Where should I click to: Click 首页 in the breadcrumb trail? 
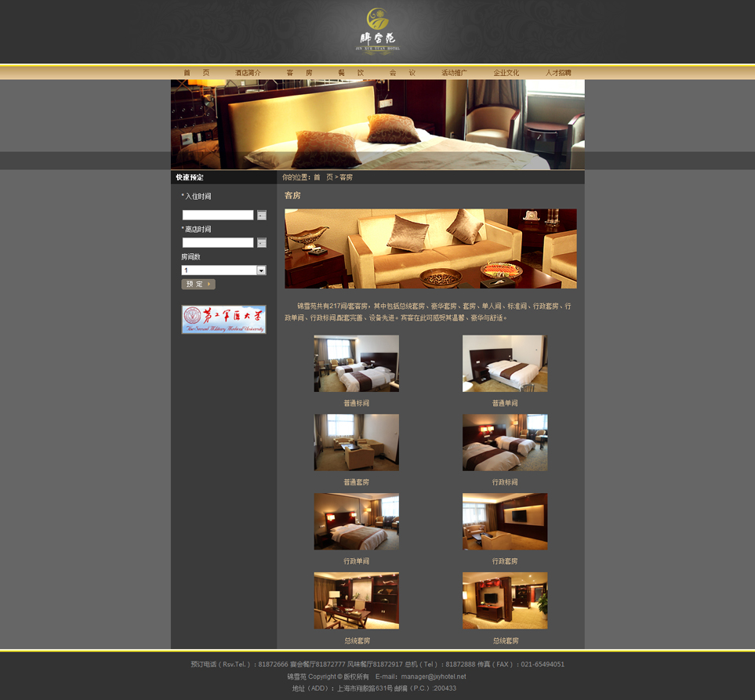click(x=323, y=177)
